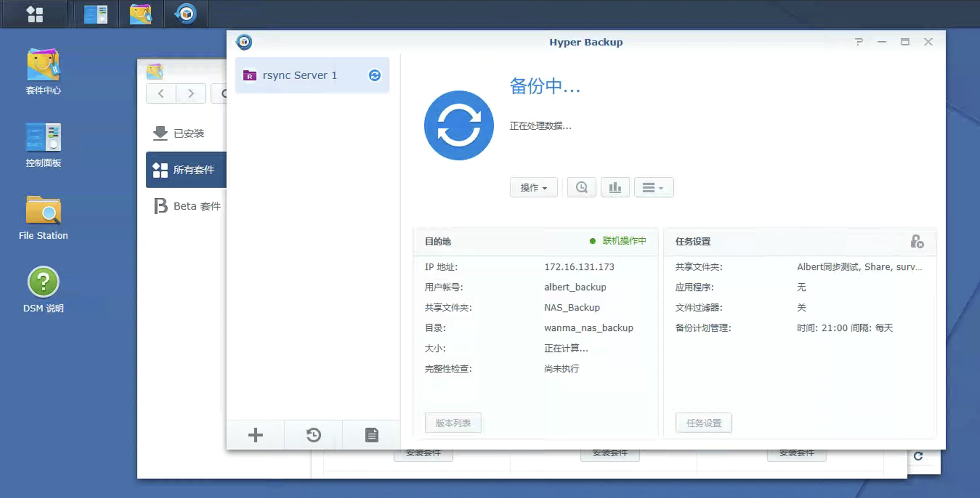Click the middle 安装套件 button in Package Center

[610, 454]
